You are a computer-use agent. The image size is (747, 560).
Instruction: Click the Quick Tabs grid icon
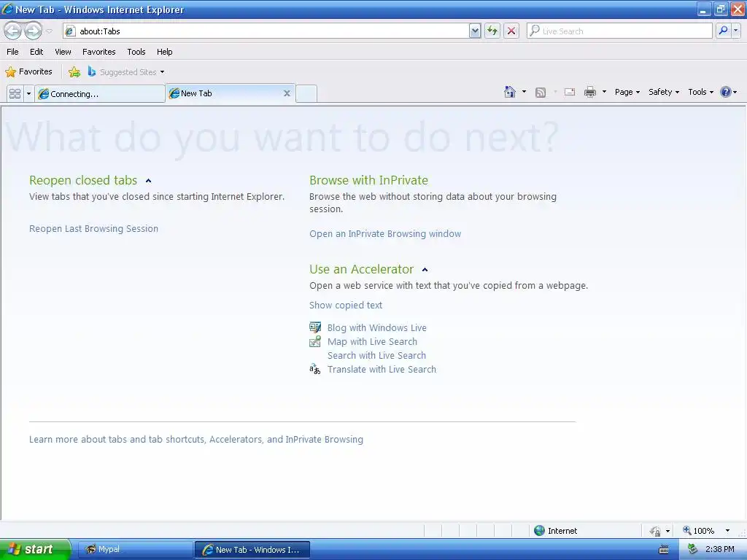15,93
